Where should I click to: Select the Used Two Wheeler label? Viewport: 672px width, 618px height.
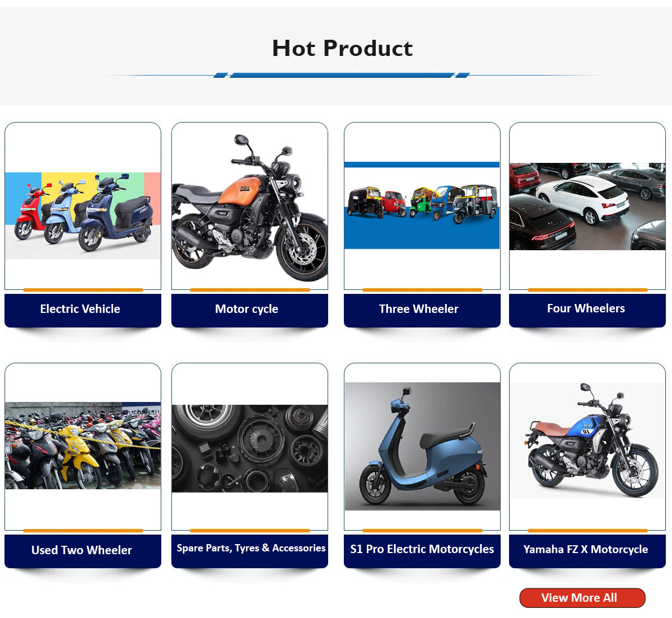pyautogui.click(x=83, y=551)
